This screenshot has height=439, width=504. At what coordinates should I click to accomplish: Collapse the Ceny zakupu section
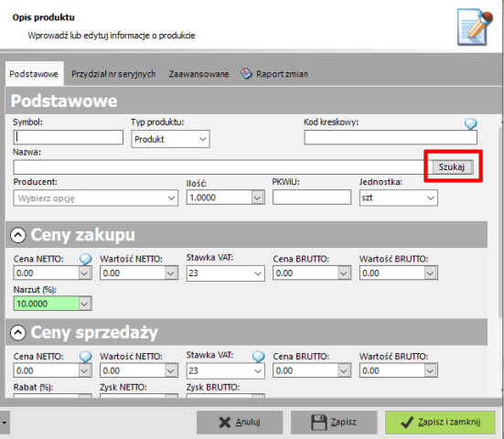coord(18,235)
